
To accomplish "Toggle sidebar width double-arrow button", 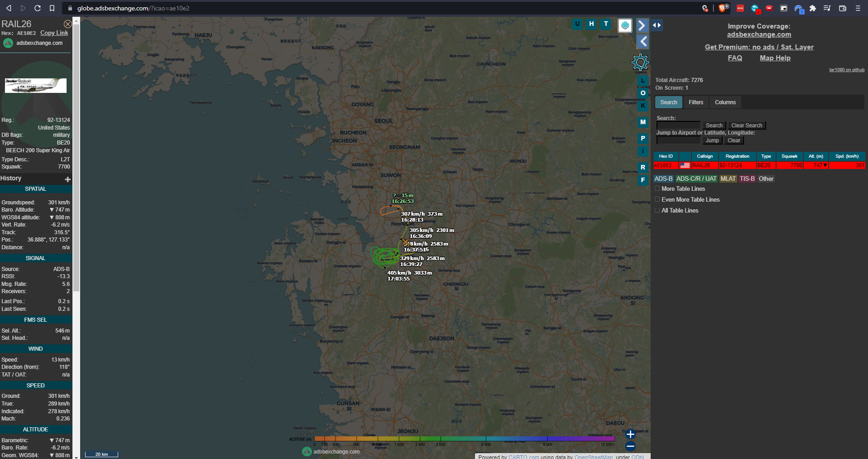I will tap(657, 25).
